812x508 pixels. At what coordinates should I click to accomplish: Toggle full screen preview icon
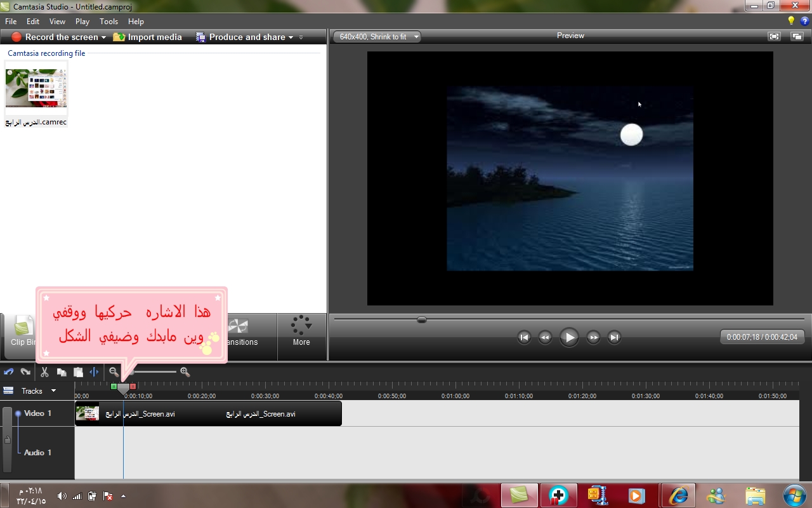tap(774, 36)
